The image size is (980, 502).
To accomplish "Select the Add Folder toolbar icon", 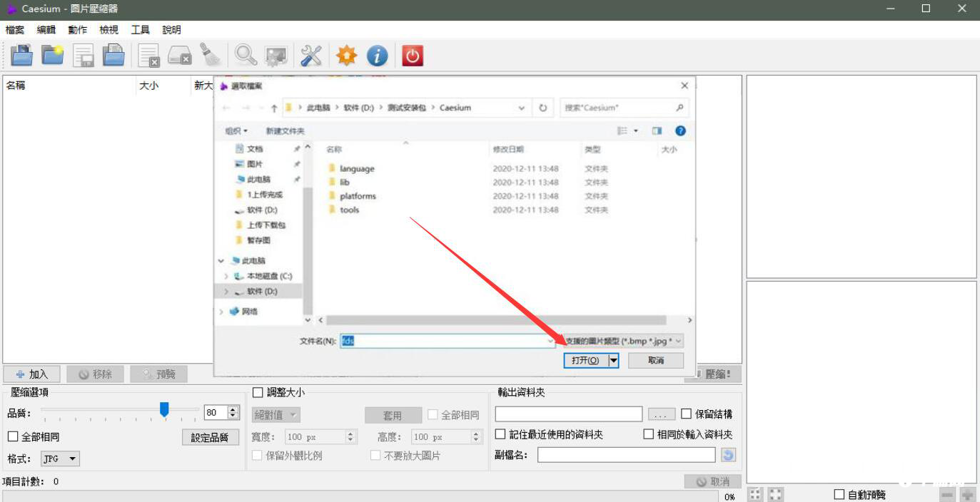I will pyautogui.click(x=53, y=54).
